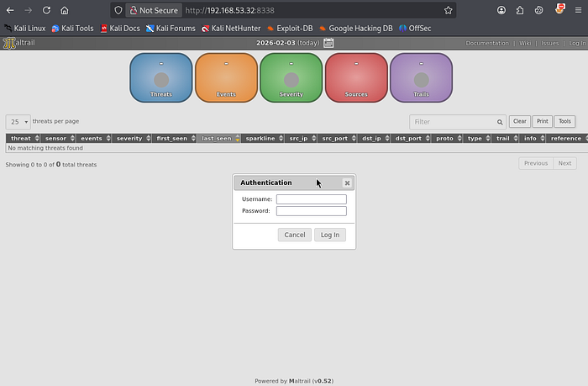588x386 pixels.
Task: Open the Wiki link
Action: [525, 43]
